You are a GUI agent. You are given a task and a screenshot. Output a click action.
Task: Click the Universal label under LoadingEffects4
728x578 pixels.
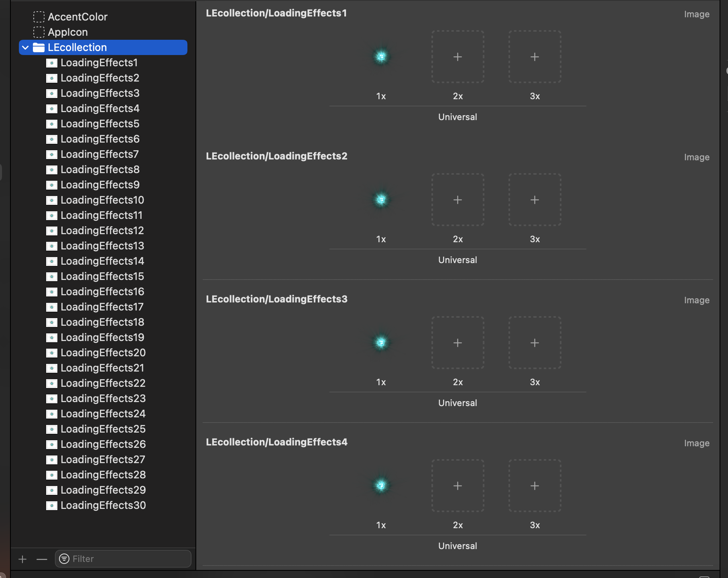tap(458, 546)
